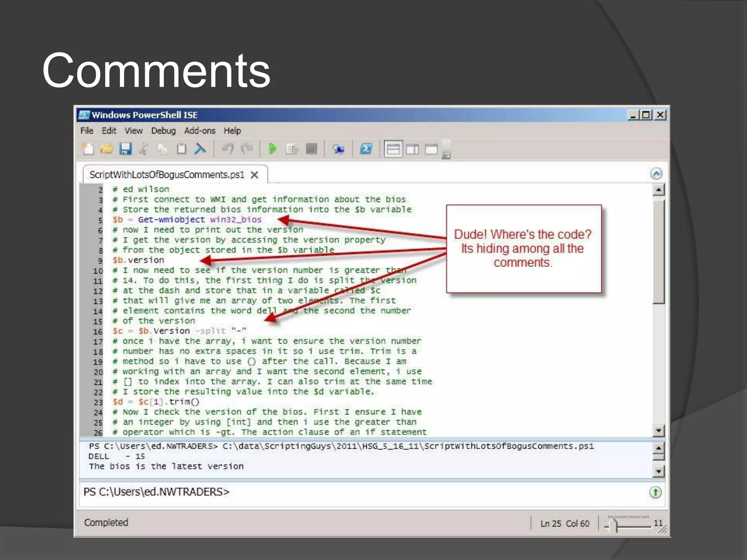Show script pane maximized layout
The height and width of the screenshot is (560, 747).
click(431, 149)
